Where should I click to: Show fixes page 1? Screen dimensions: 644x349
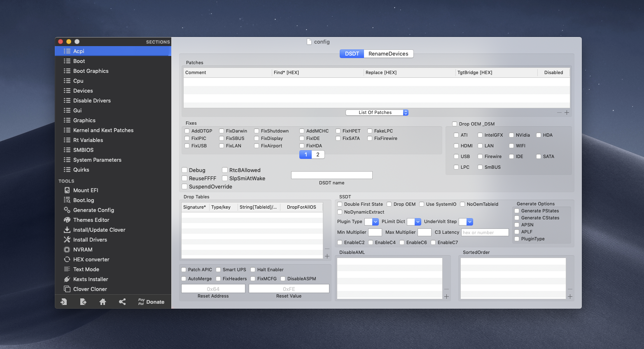pos(306,154)
